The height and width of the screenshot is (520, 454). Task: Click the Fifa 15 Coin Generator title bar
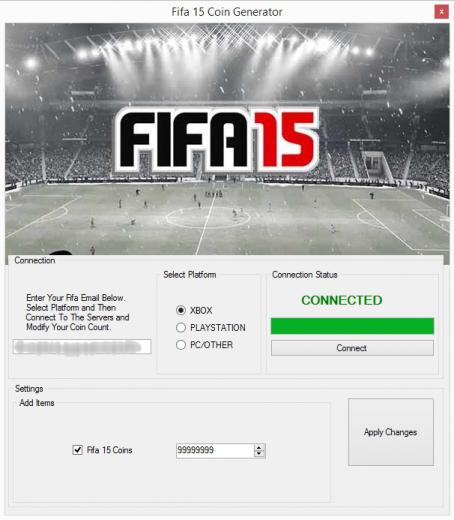point(227,12)
